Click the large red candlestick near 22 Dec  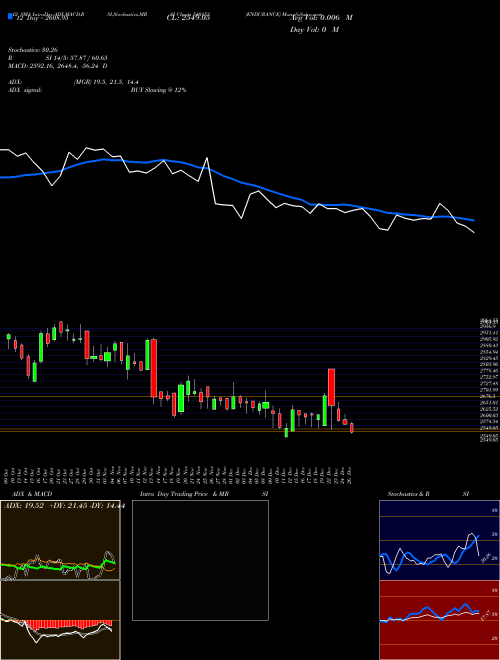[331, 387]
